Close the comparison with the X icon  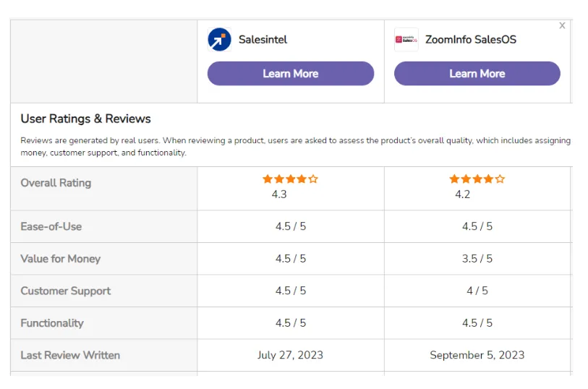coord(562,25)
